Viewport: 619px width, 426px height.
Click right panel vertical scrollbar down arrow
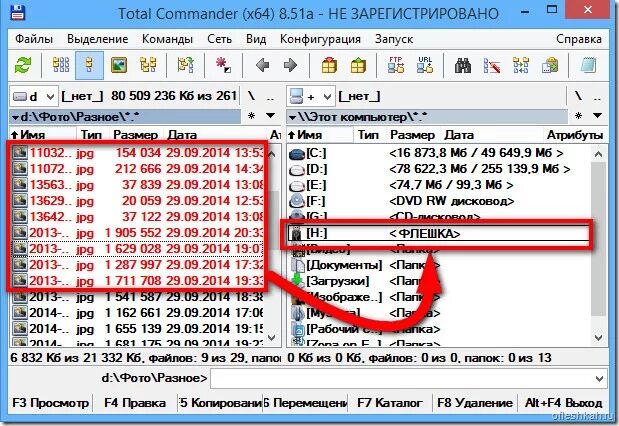tap(598, 338)
